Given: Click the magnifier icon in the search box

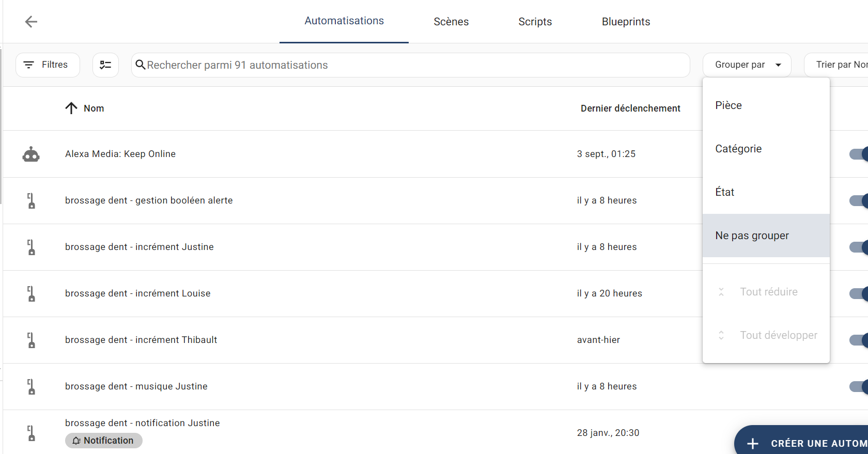Looking at the screenshot, I should coord(140,65).
